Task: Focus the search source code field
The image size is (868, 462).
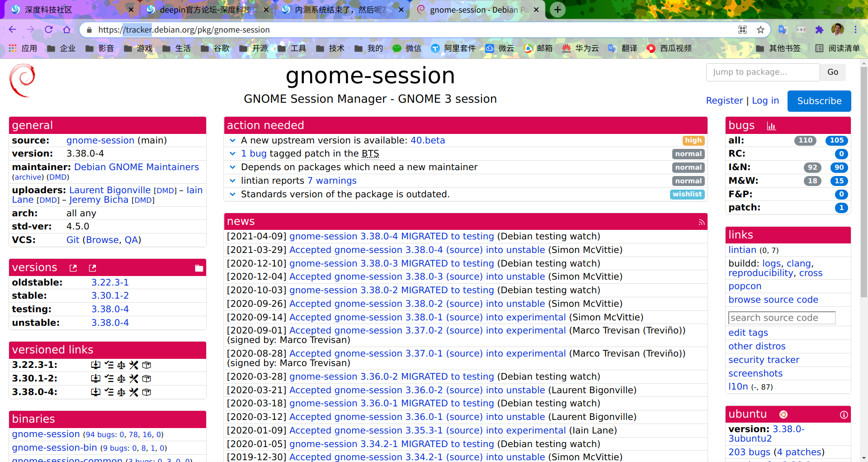Action: coord(782,318)
